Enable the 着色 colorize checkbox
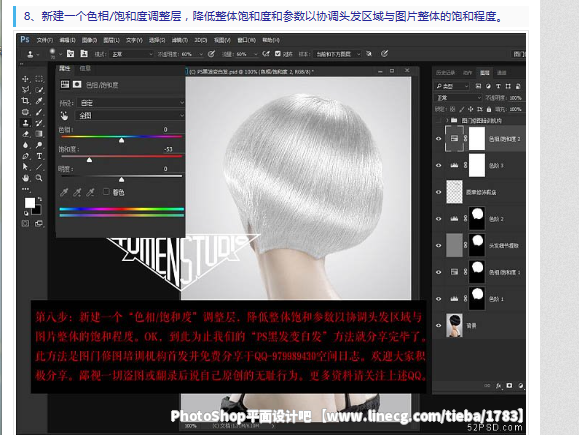The height and width of the screenshot is (435, 579). pyautogui.click(x=106, y=192)
